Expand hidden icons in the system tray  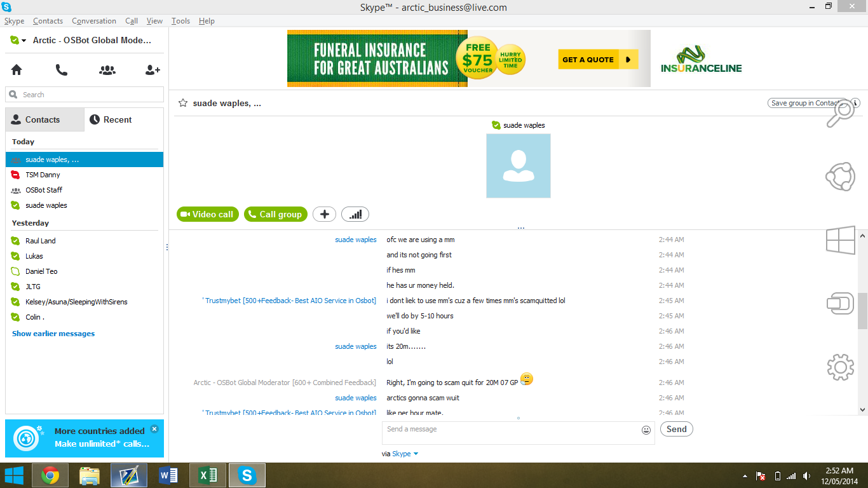point(745,475)
